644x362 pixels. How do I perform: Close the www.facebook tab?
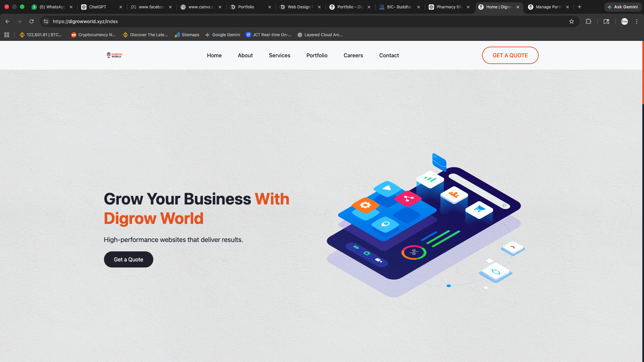[170, 7]
